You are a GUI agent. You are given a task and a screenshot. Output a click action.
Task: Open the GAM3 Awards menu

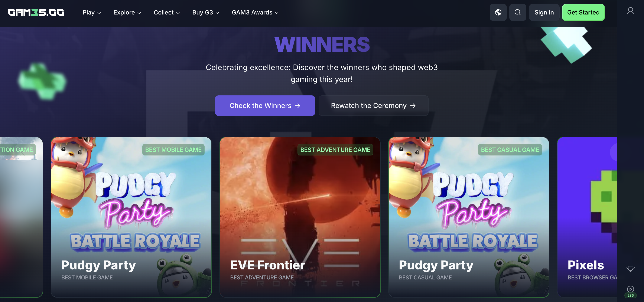255,13
